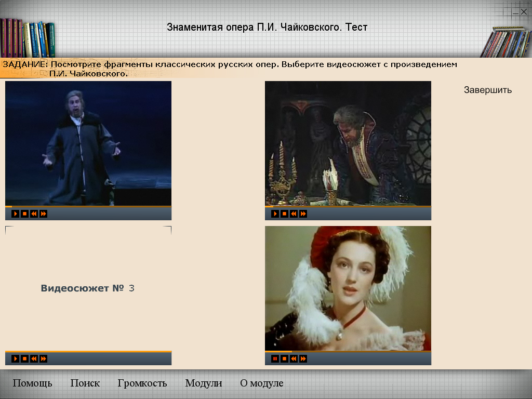Click progress bar of Видеосюжет № 3 player
Image resolution: width=532 pixels, height=399 pixels.
pyautogui.click(x=88, y=352)
